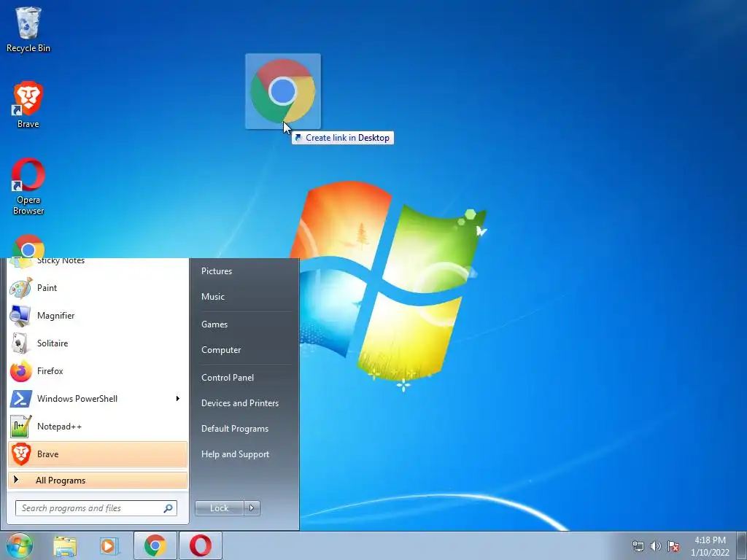Open Devices and Printers

coord(239,403)
